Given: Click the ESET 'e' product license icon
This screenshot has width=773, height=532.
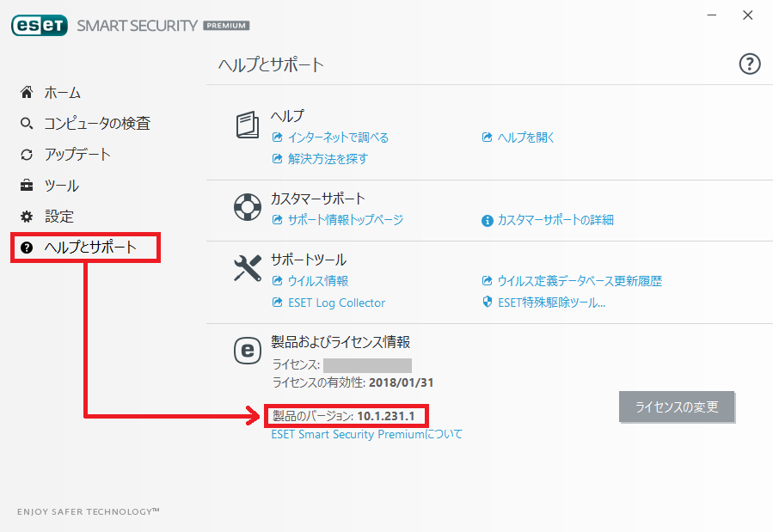Looking at the screenshot, I should click(x=248, y=351).
